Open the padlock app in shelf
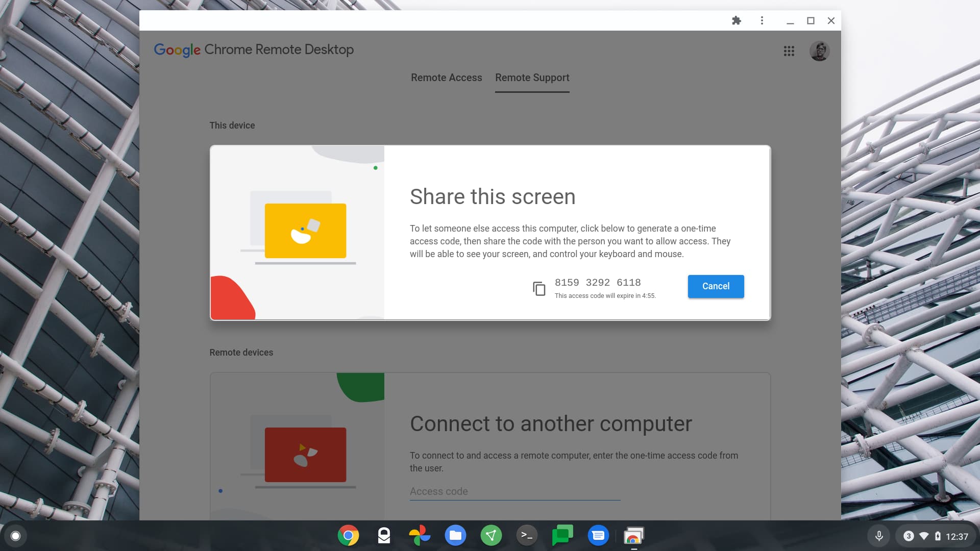Viewport: 980px width, 551px height. [384, 536]
